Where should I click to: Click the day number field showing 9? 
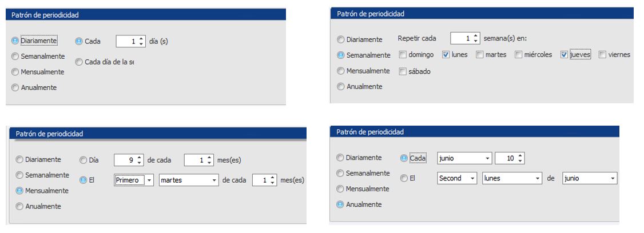[126, 160]
